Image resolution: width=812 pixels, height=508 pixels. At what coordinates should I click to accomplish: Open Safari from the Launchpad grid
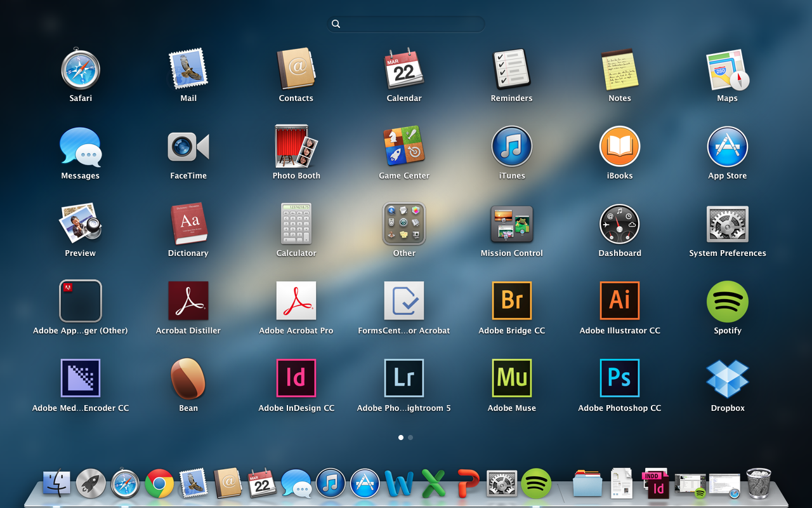point(81,69)
